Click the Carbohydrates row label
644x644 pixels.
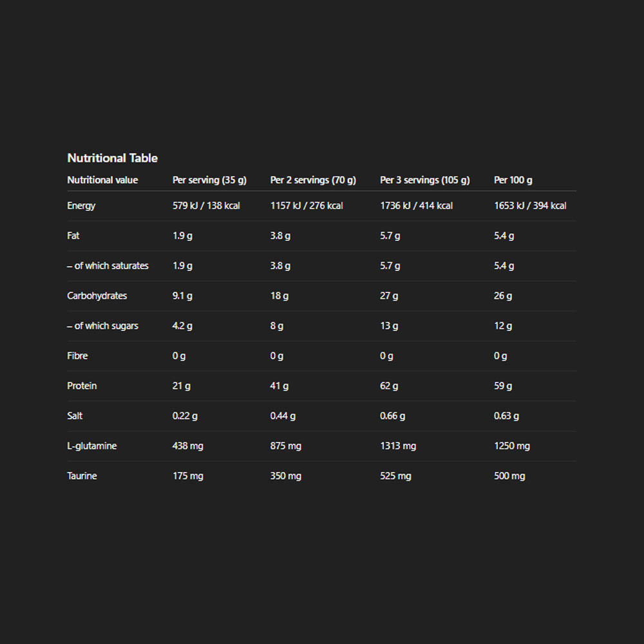tap(97, 296)
